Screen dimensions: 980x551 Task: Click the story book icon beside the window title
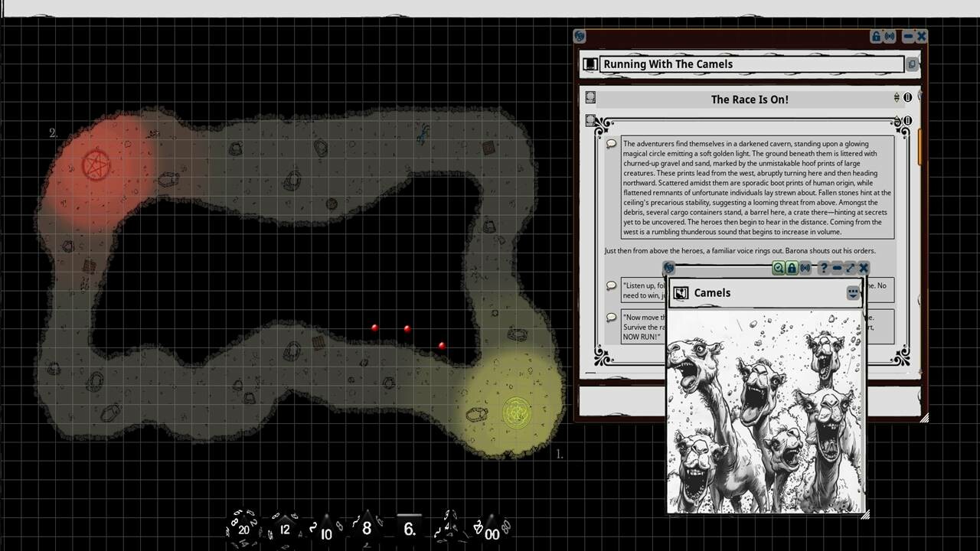pyautogui.click(x=590, y=64)
